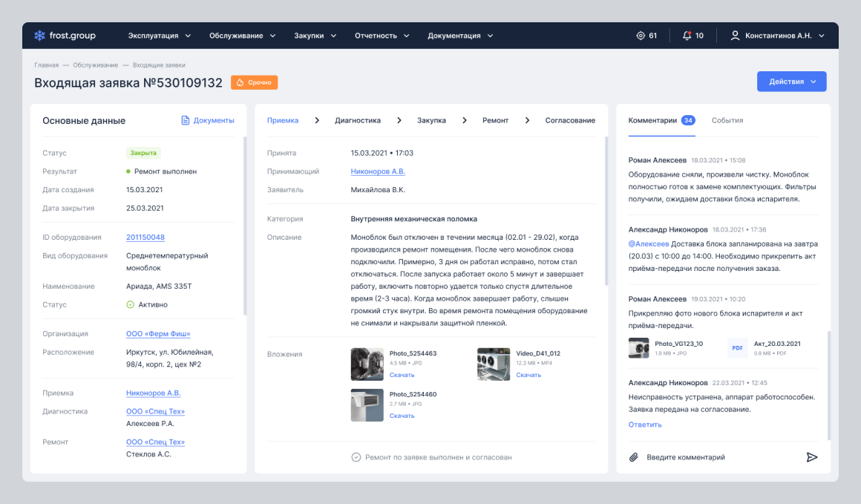Click Внутренняя механическая поломка category value
Image resolution: width=861 pixels, height=504 pixels.
414,218
